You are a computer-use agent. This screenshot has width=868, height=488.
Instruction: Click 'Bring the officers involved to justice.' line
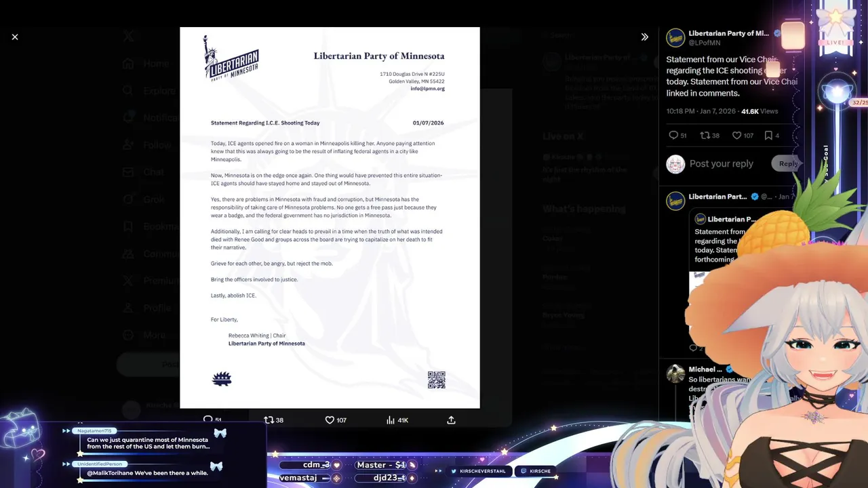pyautogui.click(x=254, y=279)
